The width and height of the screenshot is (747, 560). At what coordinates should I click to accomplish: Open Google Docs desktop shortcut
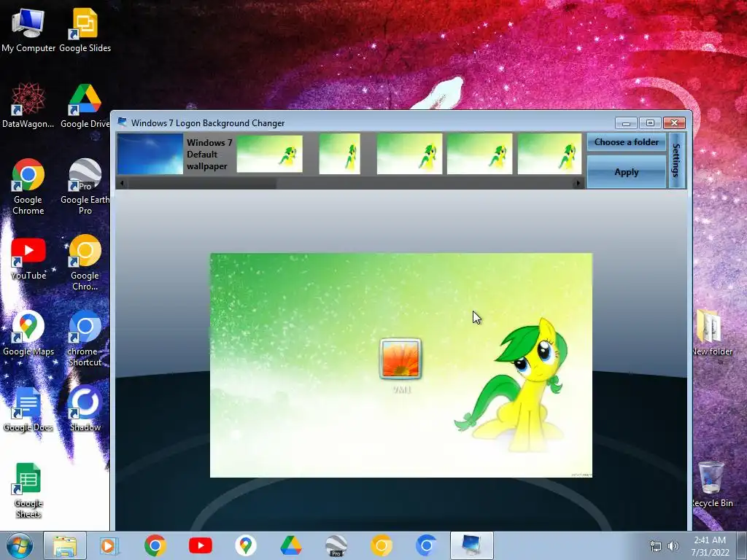[28, 409]
